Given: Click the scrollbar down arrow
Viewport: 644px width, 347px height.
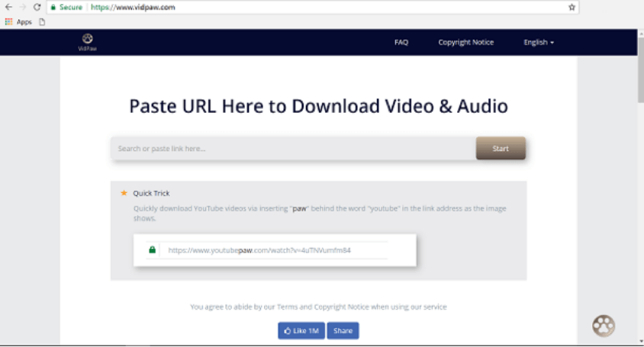Looking at the screenshot, I should click(641, 341).
